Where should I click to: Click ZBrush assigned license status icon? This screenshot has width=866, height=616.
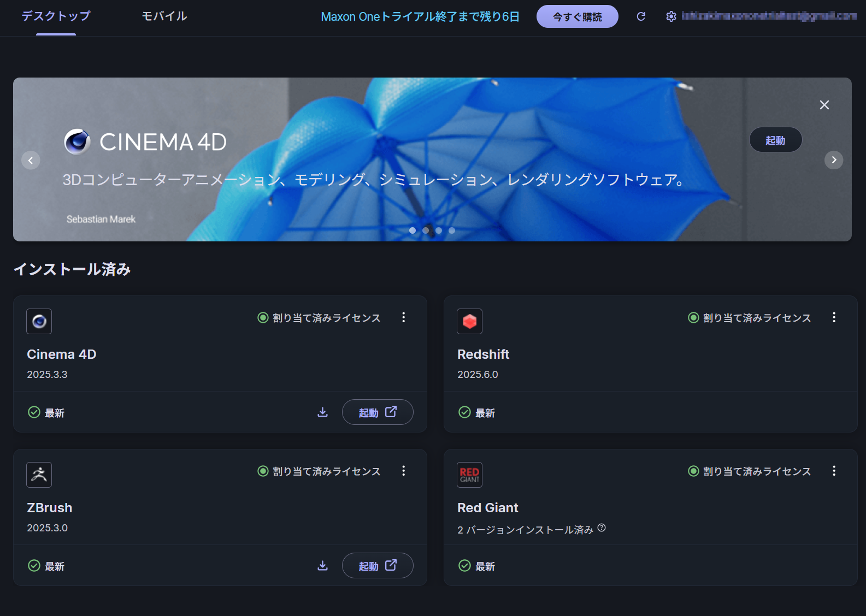point(263,471)
